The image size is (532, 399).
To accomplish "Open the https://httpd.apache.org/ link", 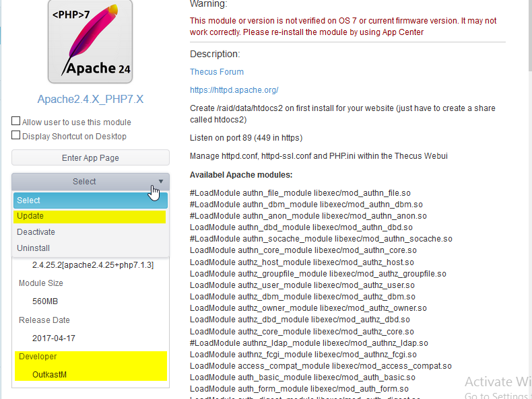I will (234, 90).
